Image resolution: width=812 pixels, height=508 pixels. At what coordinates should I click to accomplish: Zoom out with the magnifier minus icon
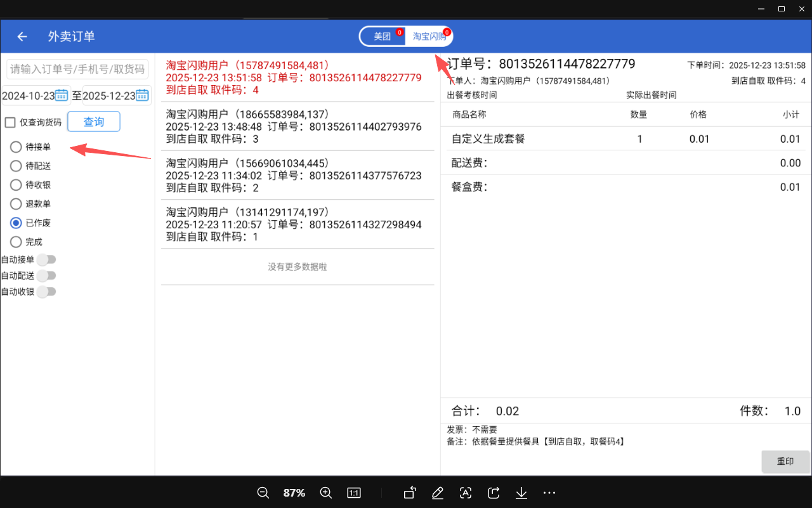point(263,493)
